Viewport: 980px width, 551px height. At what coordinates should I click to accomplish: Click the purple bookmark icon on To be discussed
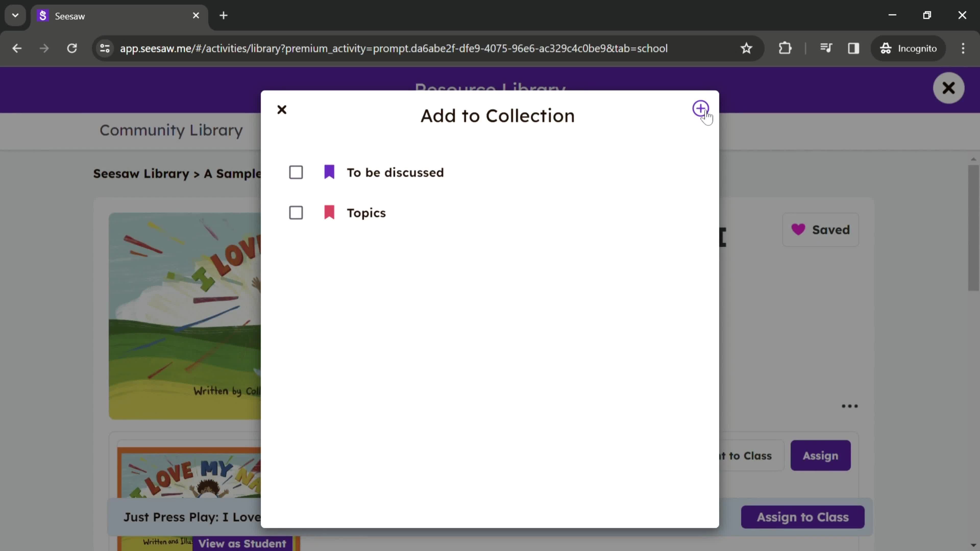pyautogui.click(x=329, y=172)
